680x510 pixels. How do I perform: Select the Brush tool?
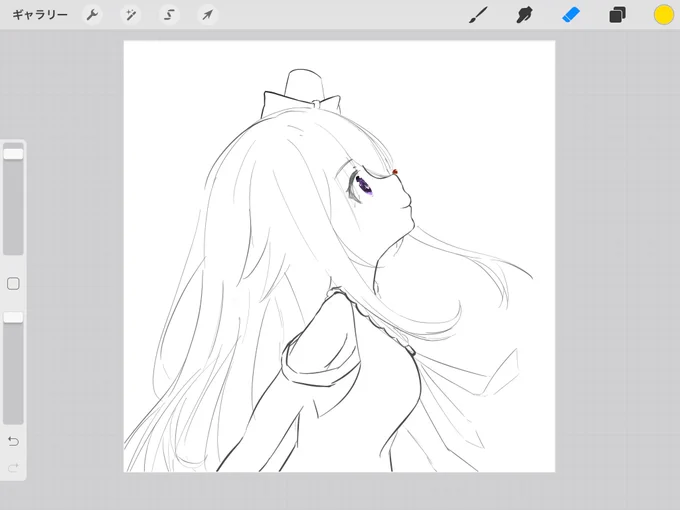478,15
